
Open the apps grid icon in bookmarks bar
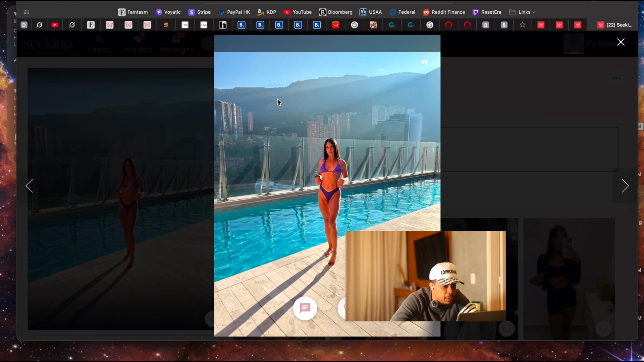tap(26, 12)
